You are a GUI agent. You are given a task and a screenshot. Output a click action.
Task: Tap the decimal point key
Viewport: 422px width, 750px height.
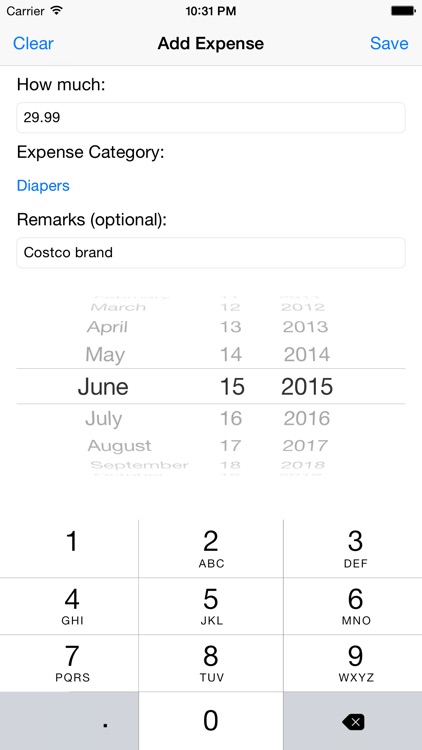pyautogui.click(x=69, y=721)
